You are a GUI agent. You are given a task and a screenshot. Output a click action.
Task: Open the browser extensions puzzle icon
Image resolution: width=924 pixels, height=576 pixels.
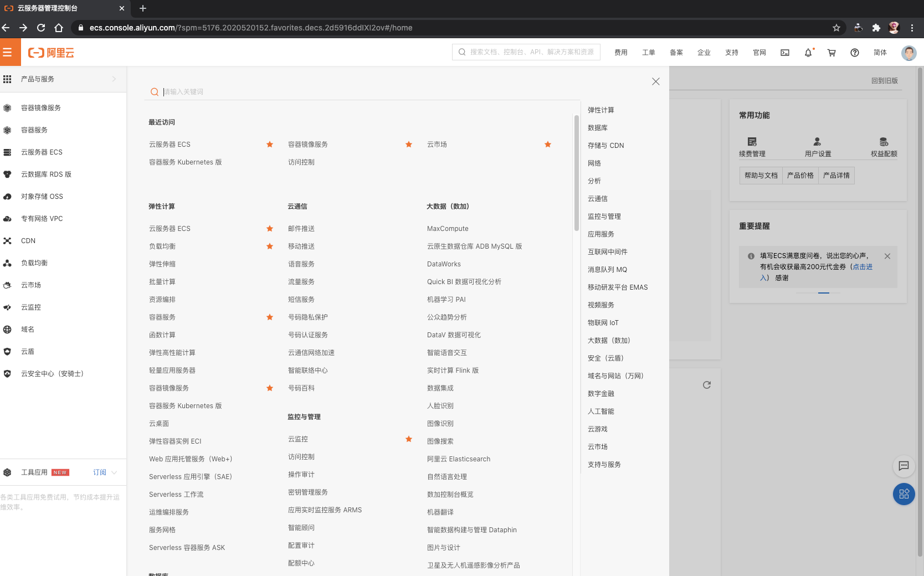[876, 28]
